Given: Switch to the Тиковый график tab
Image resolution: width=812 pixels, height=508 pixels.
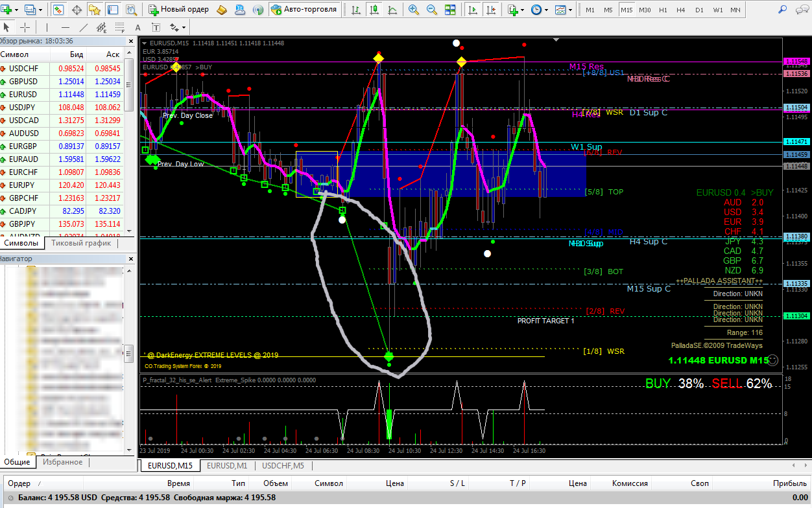Looking at the screenshot, I should pyautogui.click(x=81, y=244).
